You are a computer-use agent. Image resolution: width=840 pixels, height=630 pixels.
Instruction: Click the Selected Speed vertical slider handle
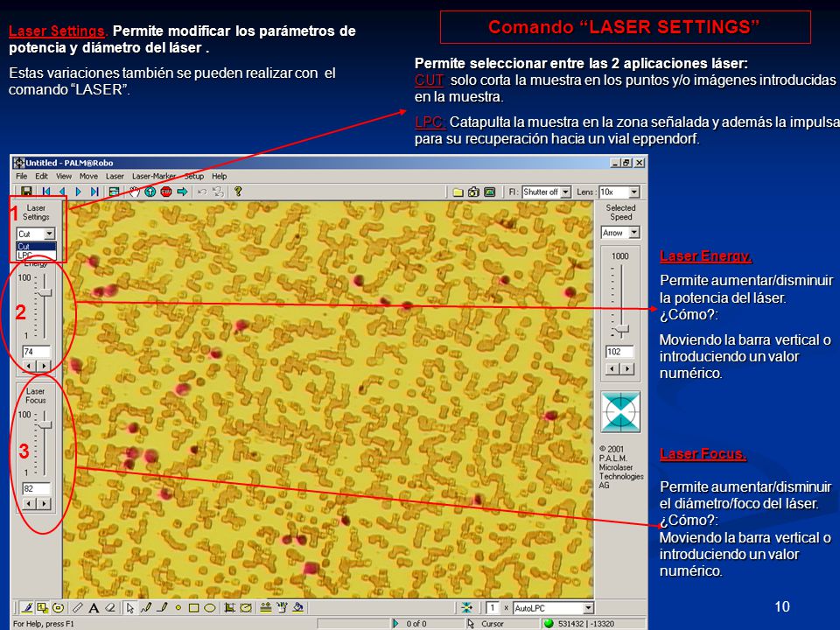coord(622,329)
